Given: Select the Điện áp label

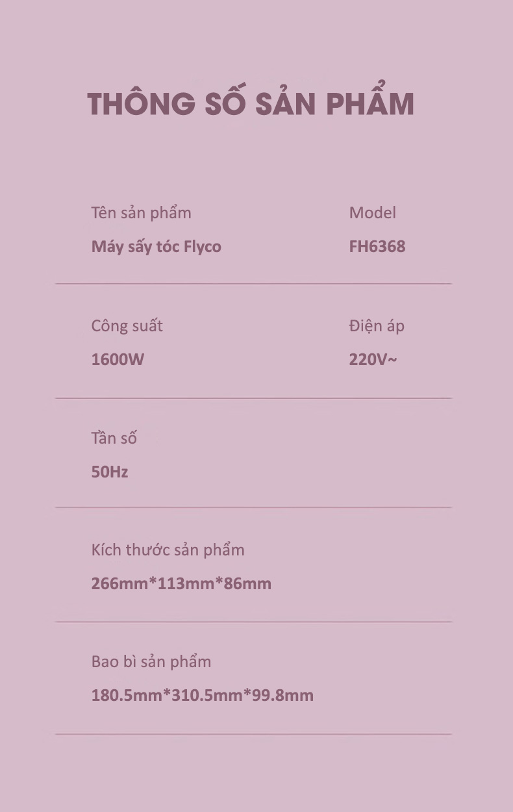Looking at the screenshot, I should [377, 325].
